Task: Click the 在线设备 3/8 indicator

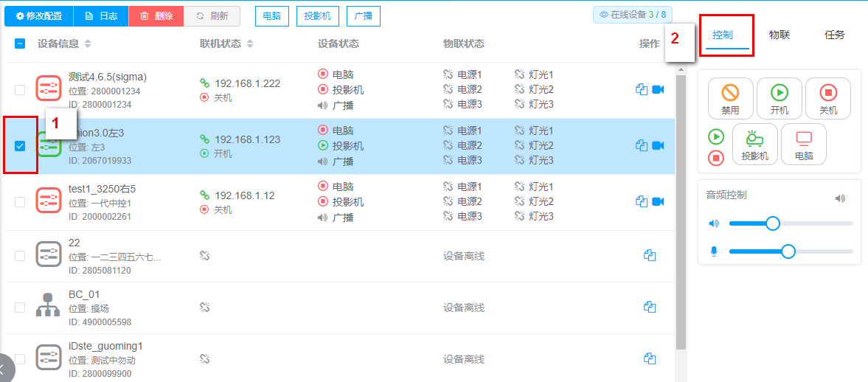Action: 633,14
